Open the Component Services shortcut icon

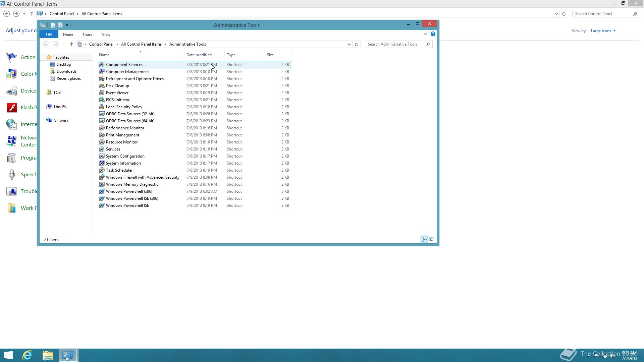(x=102, y=65)
